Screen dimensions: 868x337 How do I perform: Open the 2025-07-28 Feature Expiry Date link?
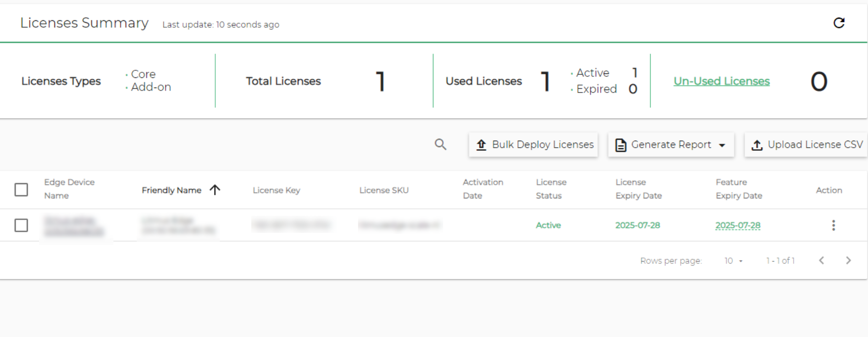pyautogui.click(x=738, y=225)
